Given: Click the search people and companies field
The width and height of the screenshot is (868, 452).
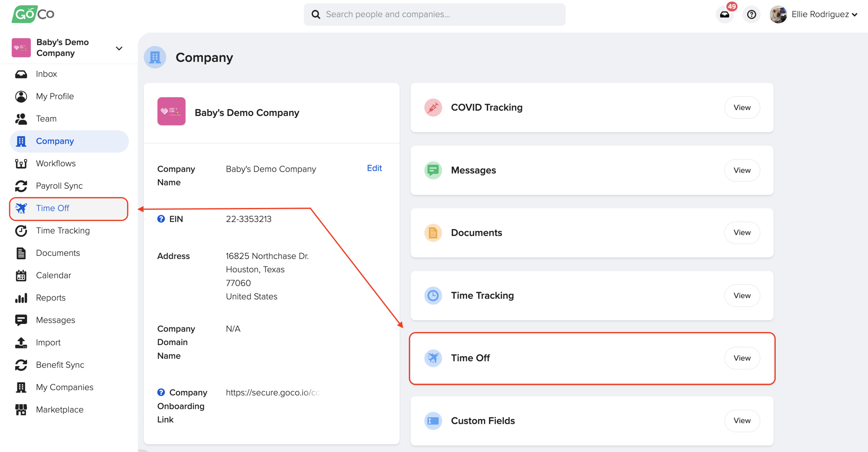Looking at the screenshot, I should pyautogui.click(x=435, y=15).
